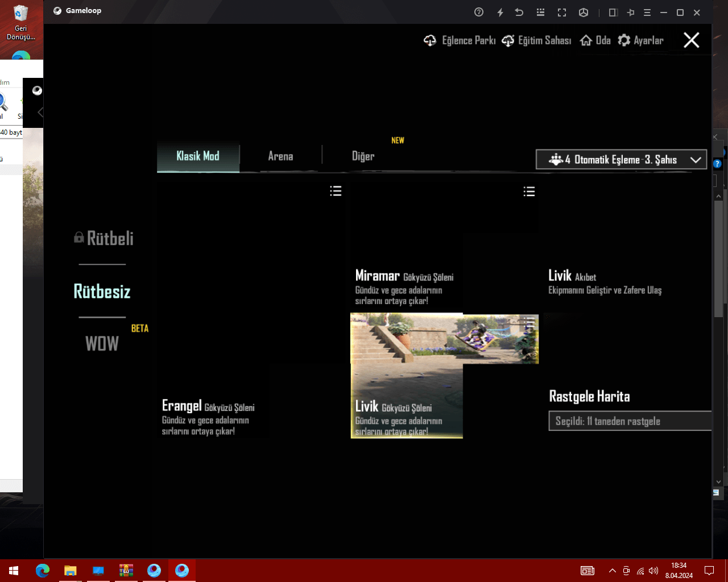Show hidden system tray icons
This screenshot has height=582, width=728.
click(612, 571)
